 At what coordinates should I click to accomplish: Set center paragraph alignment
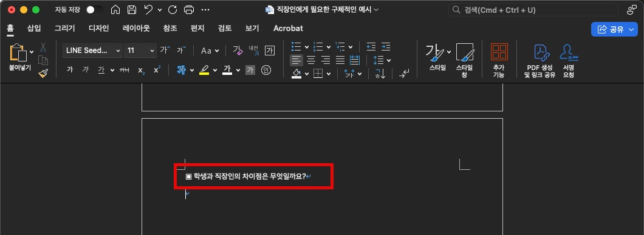pyautogui.click(x=311, y=60)
